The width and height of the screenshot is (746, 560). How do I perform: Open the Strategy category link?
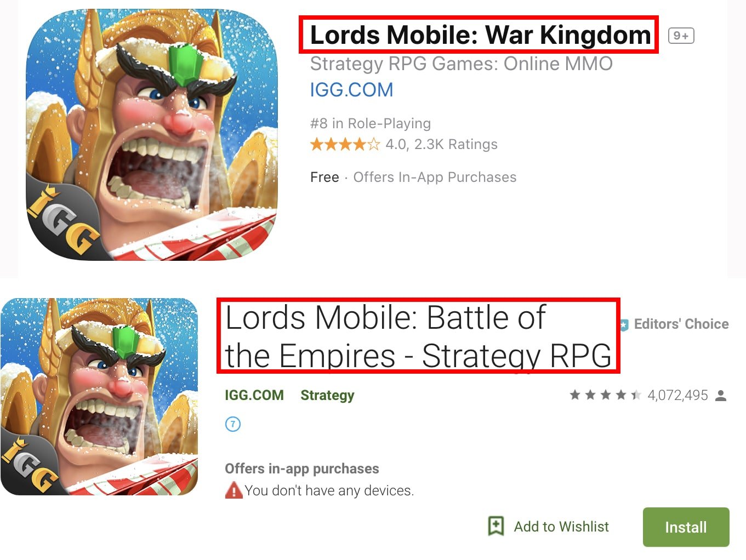pyautogui.click(x=327, y=396)
